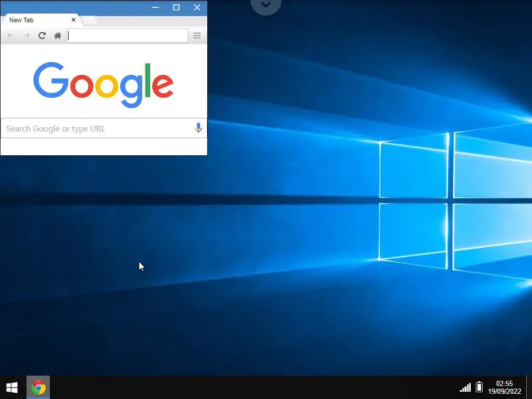Maximize the Chrome window
Viewport: 532px width, 399px height.
176,7
